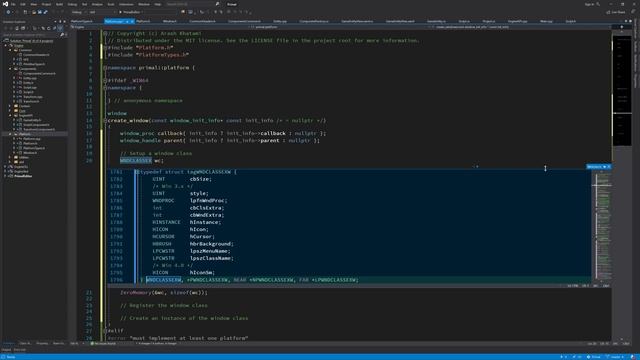Viewport: 640px width, 360px height.
Task: Open the Debug menu
Action: coord(72,4)
